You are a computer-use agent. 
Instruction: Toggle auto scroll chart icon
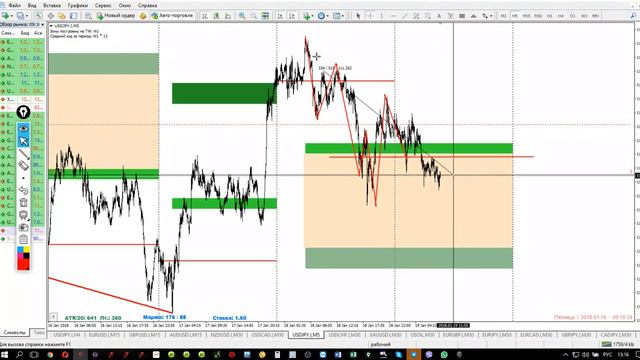tap(280, 16)
